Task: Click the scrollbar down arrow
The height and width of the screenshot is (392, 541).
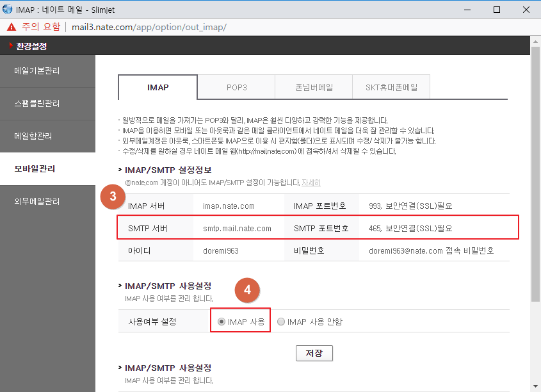Action: click(x=535, y=386)
